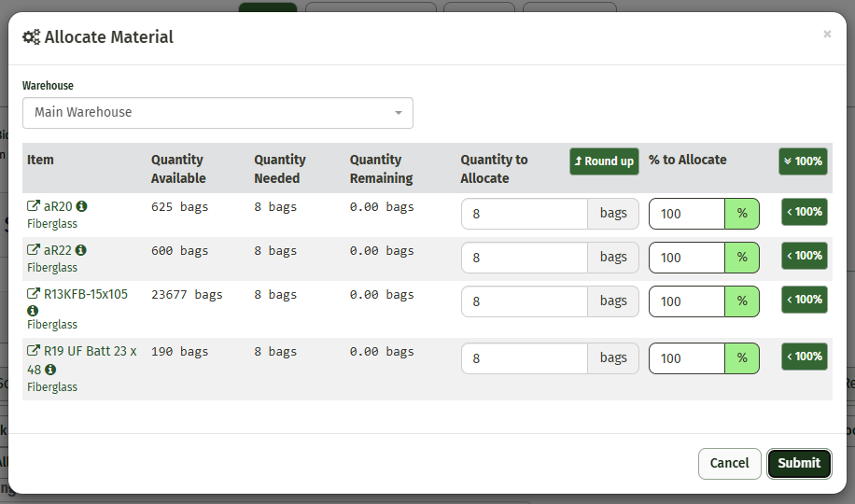The width and height of the screenshot is (855, 504).
Task: Toggle the percent button in aR20 row
Action: [742, 214]
